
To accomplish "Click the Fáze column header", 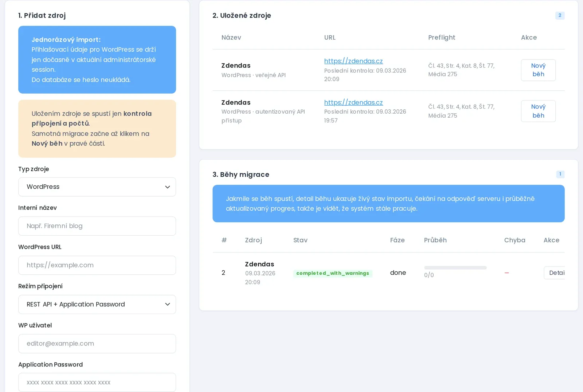I will coord(397,240).
